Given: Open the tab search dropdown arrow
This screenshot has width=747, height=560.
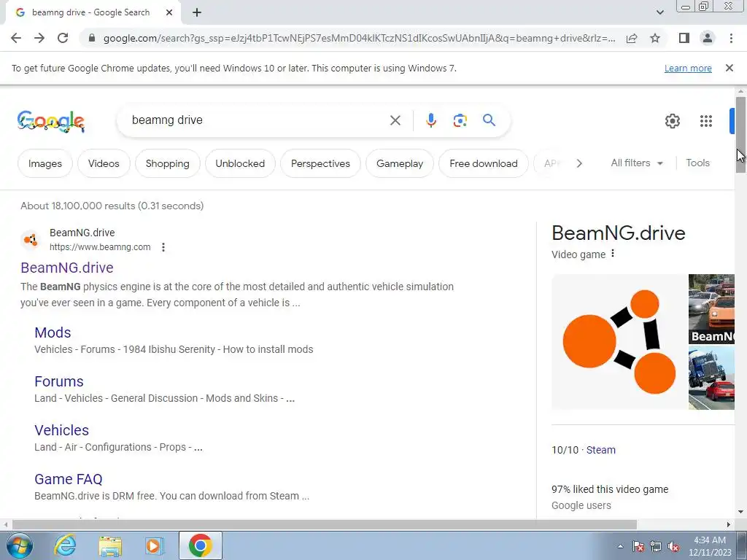Looking at the screenshot, I should coord(659,12).
